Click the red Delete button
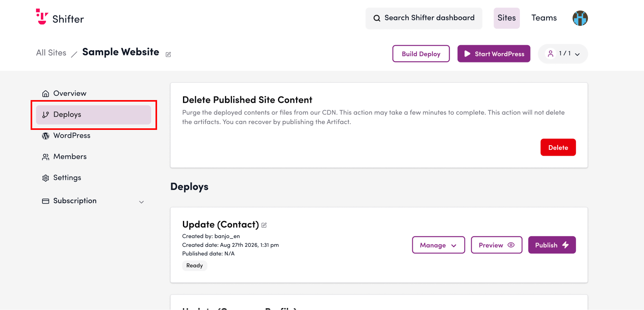644x310 pixels. 558,148
